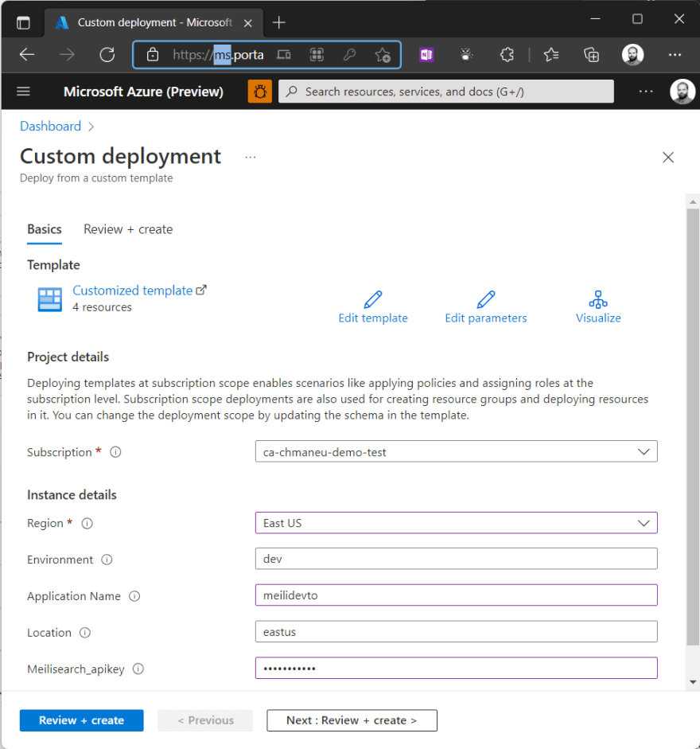Screen dimensions: 700x749
Task: Open the Customized template link
Action: [x=132, y=291]
